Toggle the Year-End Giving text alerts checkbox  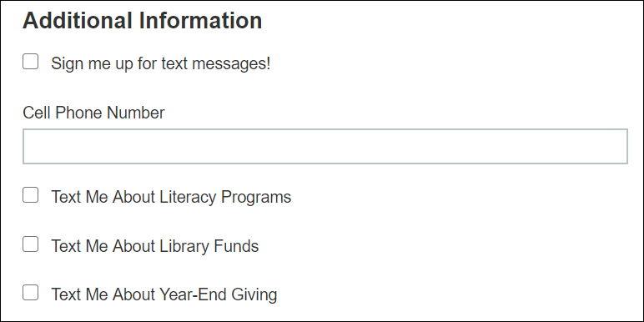click(x=30, y=293)
